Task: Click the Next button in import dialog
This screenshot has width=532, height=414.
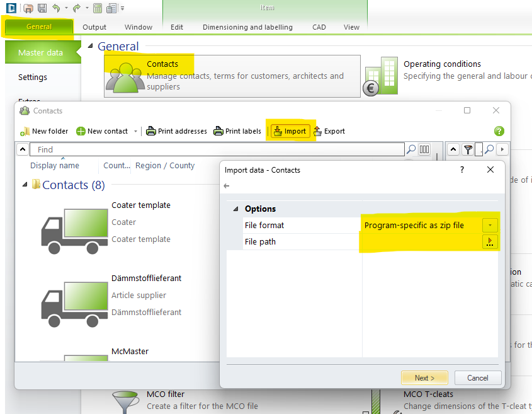Action: (x=424, y=377)
